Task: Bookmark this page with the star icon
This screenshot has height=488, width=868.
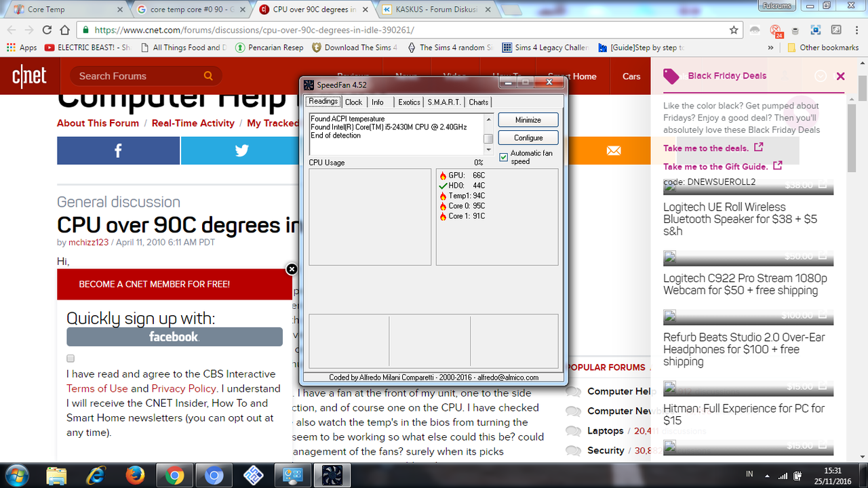Action: coord(734,30)
